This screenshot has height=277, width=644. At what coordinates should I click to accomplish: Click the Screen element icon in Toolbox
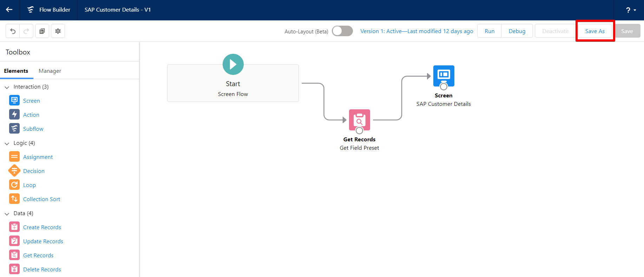[x=14, y=100]
